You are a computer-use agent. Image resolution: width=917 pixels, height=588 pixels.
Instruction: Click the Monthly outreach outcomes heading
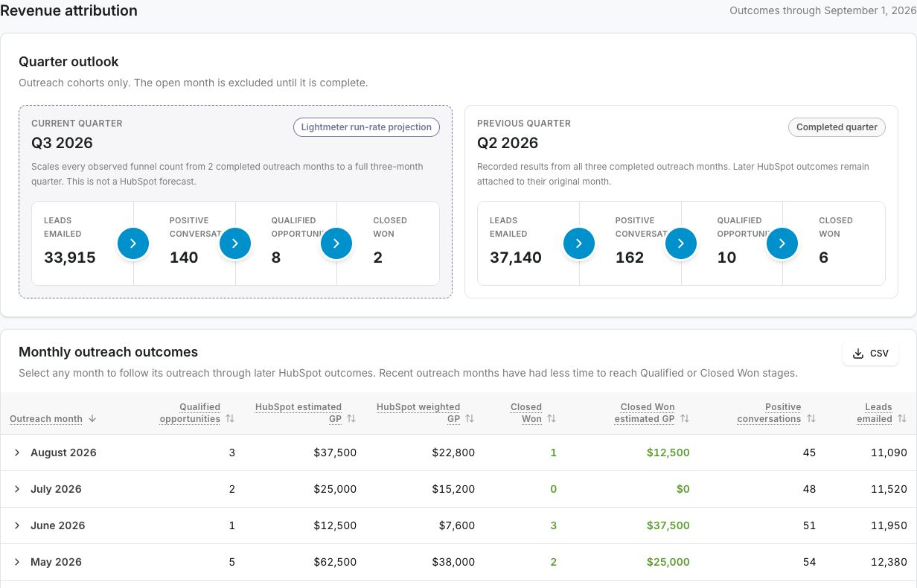(x=109, y=352)
